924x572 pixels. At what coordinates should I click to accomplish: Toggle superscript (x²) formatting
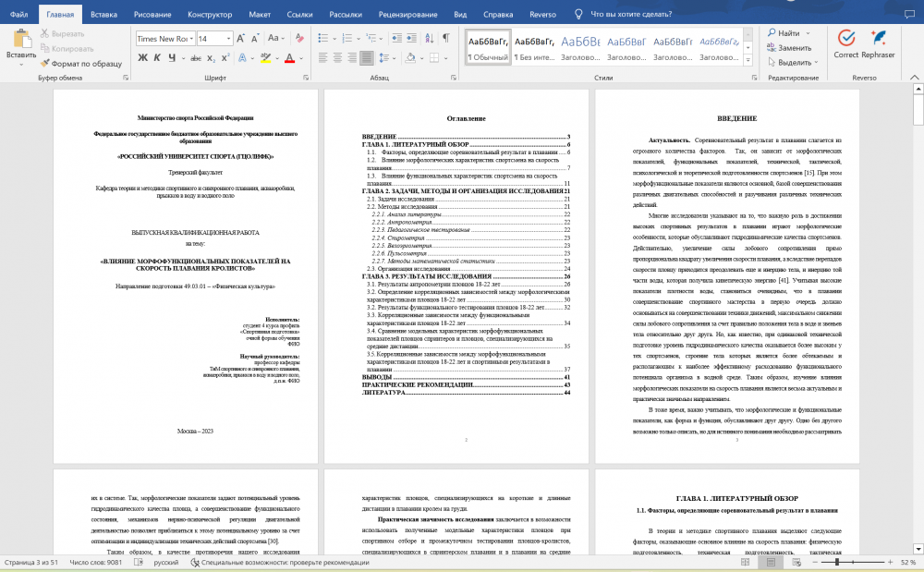pyautogui.click(x=226, y=57)
